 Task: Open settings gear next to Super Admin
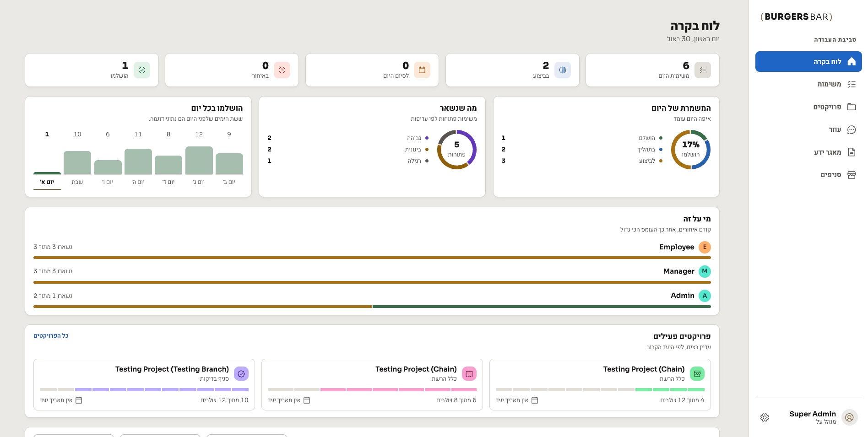(765, 417)
